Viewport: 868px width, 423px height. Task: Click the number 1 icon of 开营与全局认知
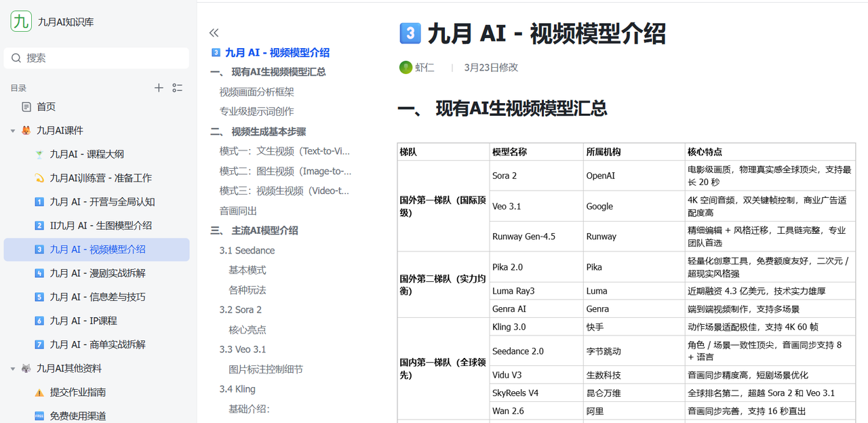39,201
